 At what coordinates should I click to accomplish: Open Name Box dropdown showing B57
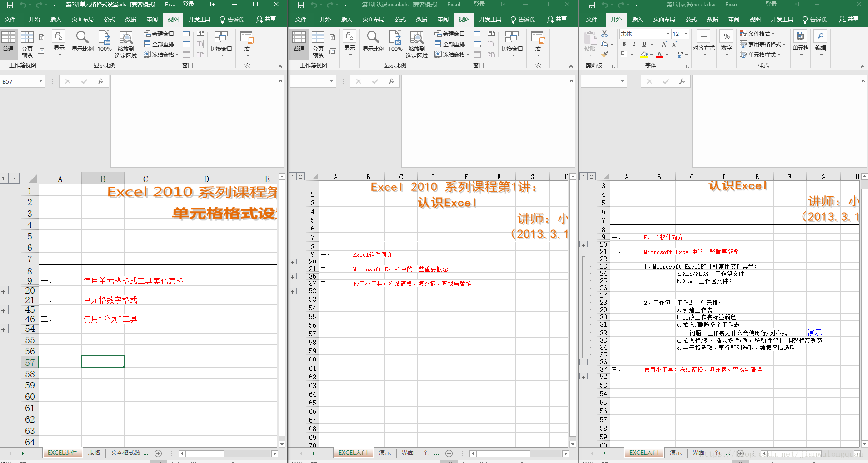40,81
